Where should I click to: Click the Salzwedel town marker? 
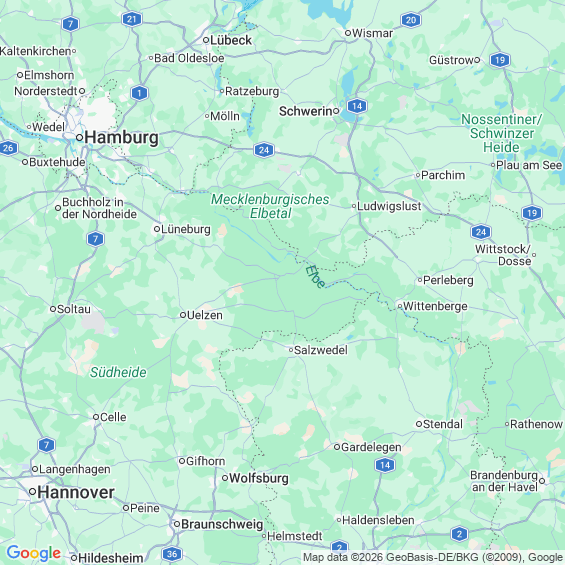point(291,350)
